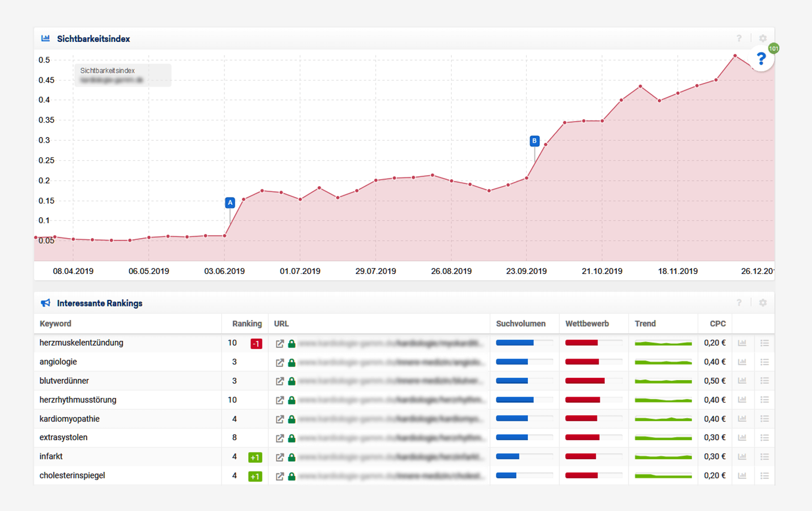The height and width of the screenshot is (511, 812).
Task: Open list icon in angiologie row
Action: tap(764, 362)
